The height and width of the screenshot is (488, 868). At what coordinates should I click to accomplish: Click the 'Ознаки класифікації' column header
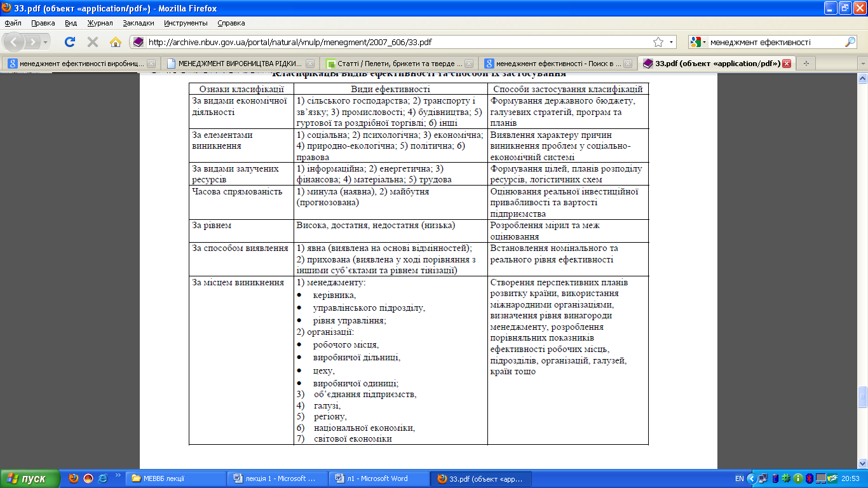tap(241, 89)
